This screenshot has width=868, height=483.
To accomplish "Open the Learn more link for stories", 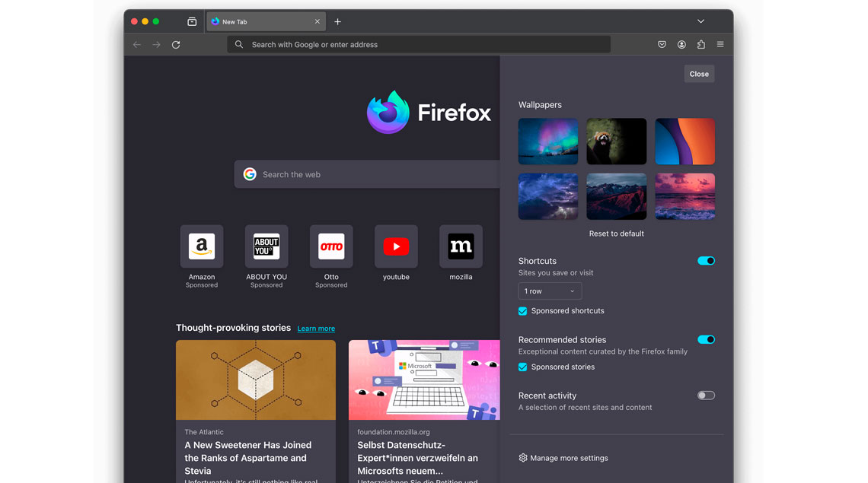I will tap(316, 328).
